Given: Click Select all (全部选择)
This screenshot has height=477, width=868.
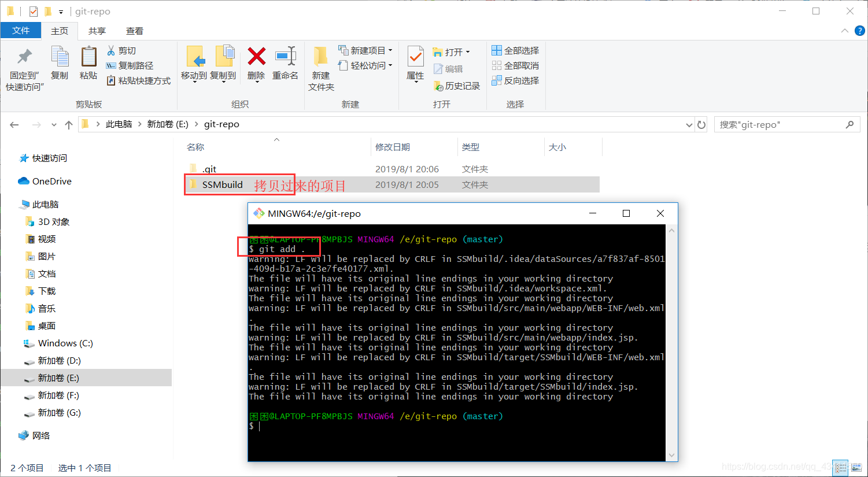Looking at the screenshot, I should point(515,50).
